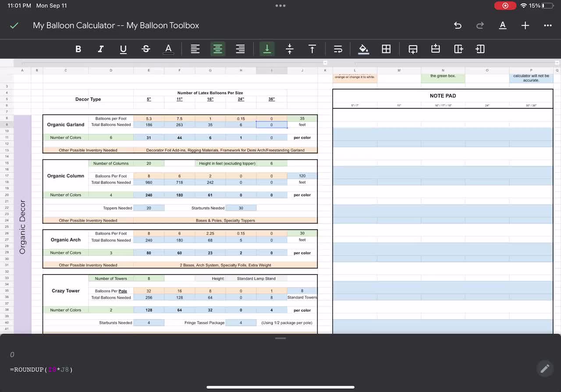
Task: Collapse the column group above column Q
Action: [x=557, y=63]
